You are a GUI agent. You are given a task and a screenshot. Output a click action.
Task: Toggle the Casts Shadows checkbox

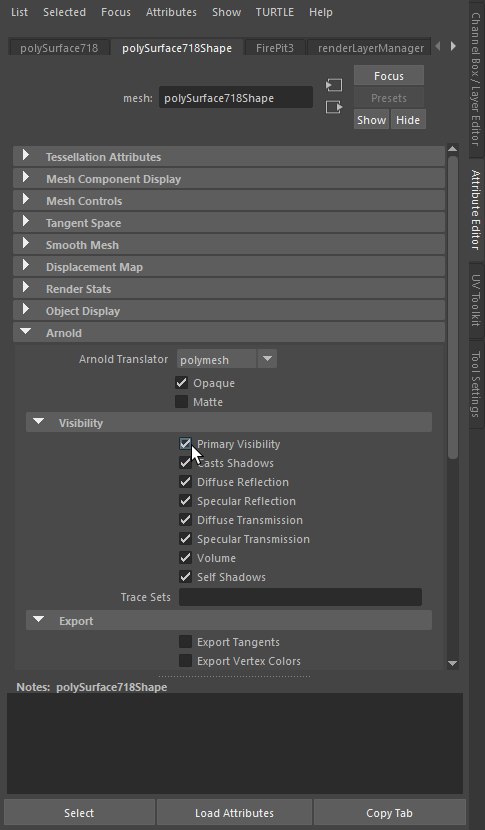click(185, 463)
